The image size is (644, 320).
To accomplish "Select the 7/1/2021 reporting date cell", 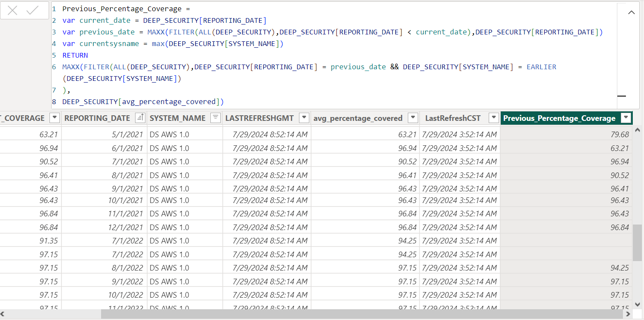I will [x=104, y=162].
